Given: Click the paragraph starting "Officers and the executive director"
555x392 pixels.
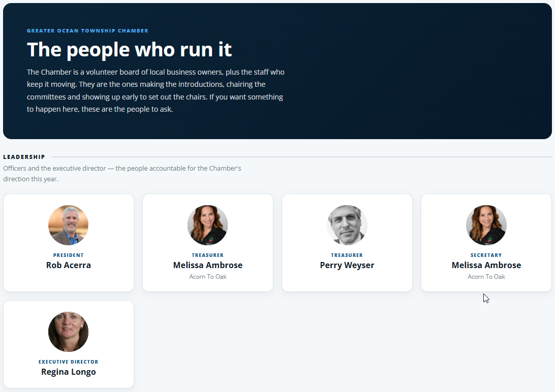Looking at the screenshot, I should pyautogui.click(x=122, y=174).
